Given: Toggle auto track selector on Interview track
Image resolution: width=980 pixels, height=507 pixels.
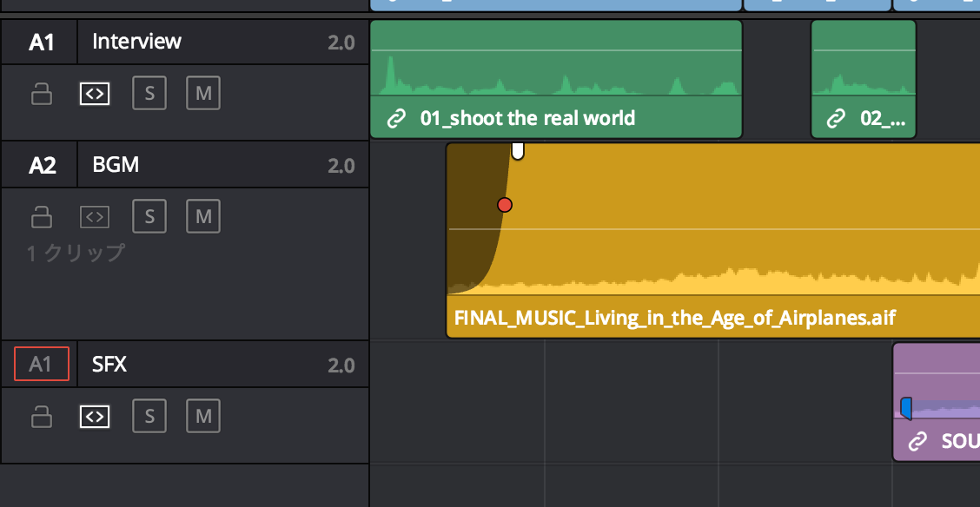Looking at the screenshot, I should click(95, 94).
